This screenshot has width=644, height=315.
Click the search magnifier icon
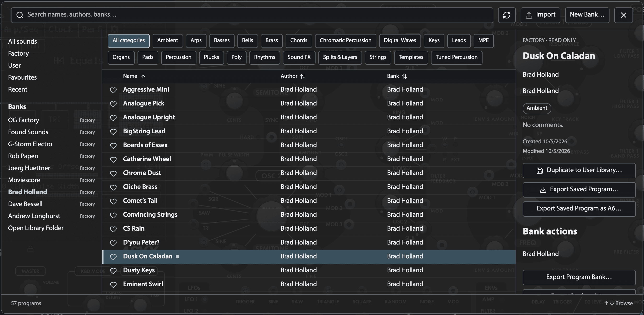click(20, 15)
